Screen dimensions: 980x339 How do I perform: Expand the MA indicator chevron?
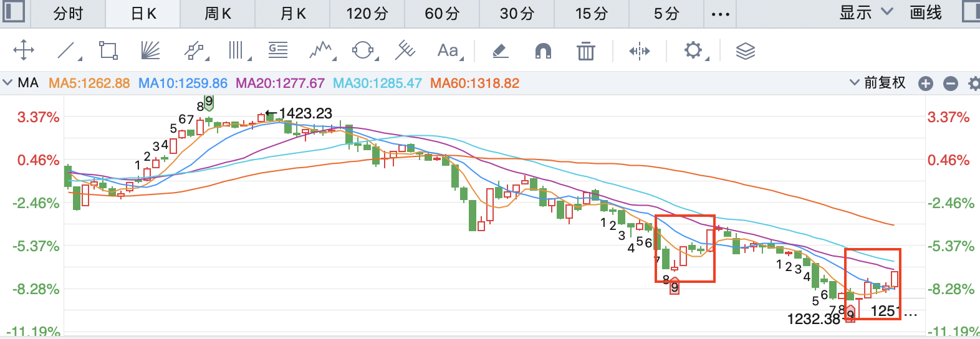click(x=7, y=83)
